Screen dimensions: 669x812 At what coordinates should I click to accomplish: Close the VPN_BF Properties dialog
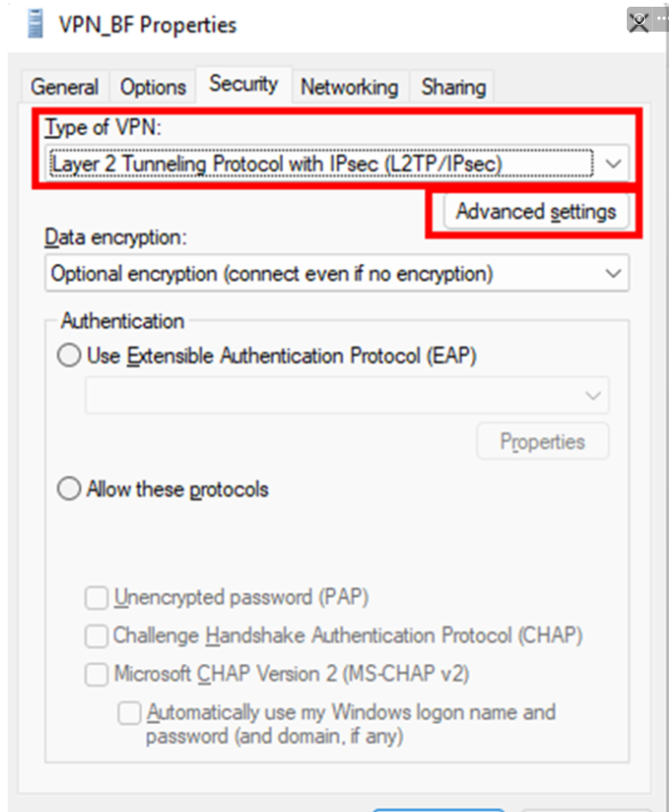point(639,23)
